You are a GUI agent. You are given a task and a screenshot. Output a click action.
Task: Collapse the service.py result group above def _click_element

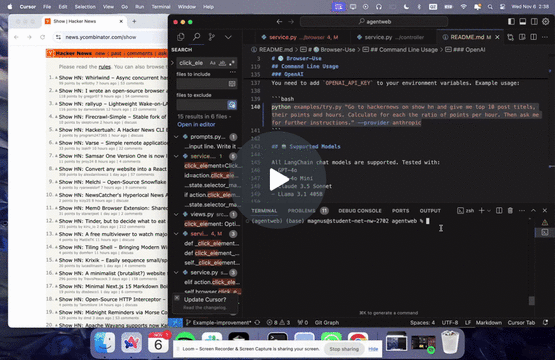pos(176,234)
